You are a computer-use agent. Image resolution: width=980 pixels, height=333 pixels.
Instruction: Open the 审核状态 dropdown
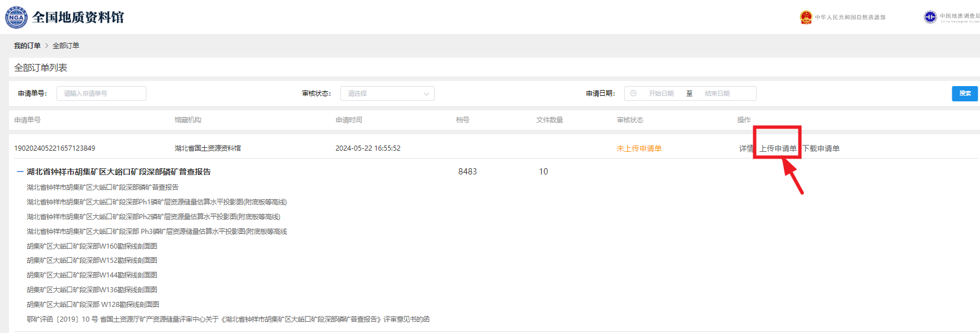tap(387, 93)
